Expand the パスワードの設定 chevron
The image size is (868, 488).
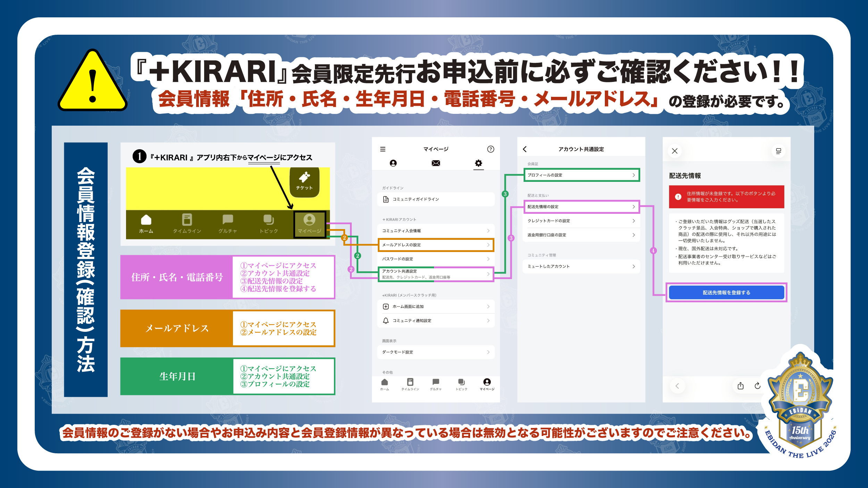point(488,259)
